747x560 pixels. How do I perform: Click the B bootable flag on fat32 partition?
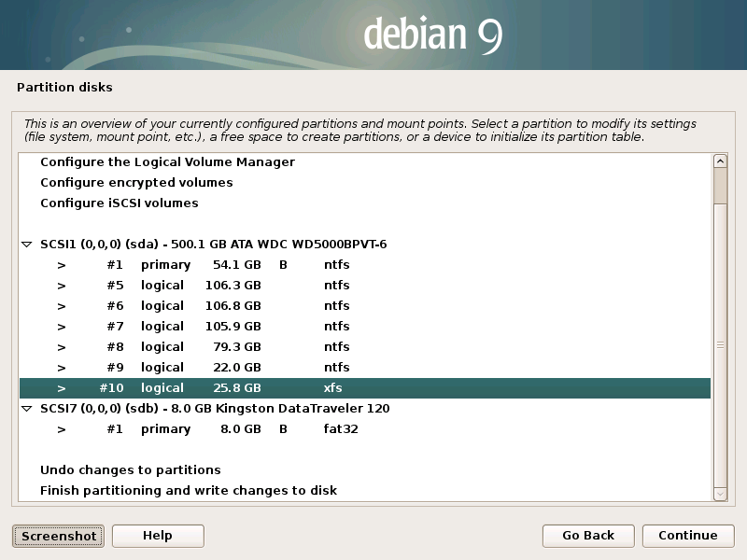click(x=283, y=429)
